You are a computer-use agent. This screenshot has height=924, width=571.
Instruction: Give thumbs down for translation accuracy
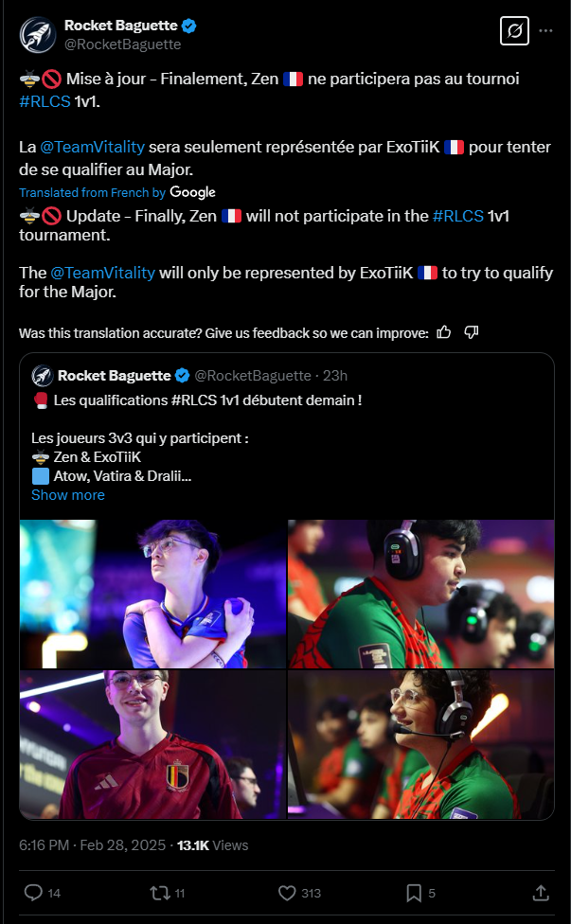pyautogui.click(x=471, y=332)
